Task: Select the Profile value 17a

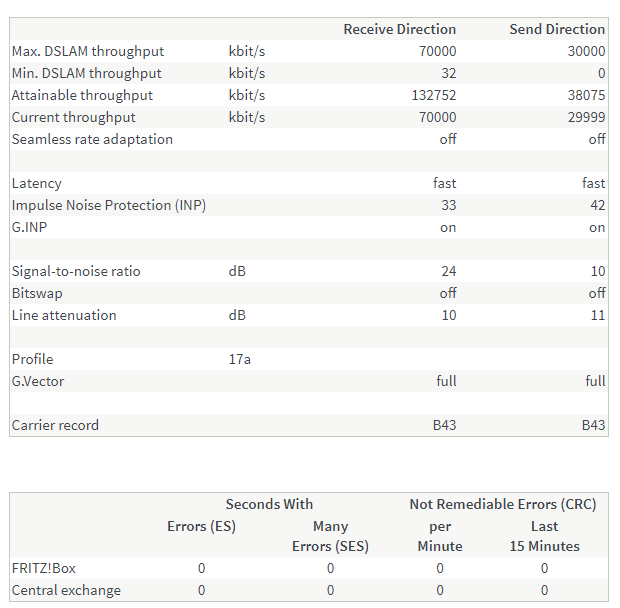Action: [239, 359]
